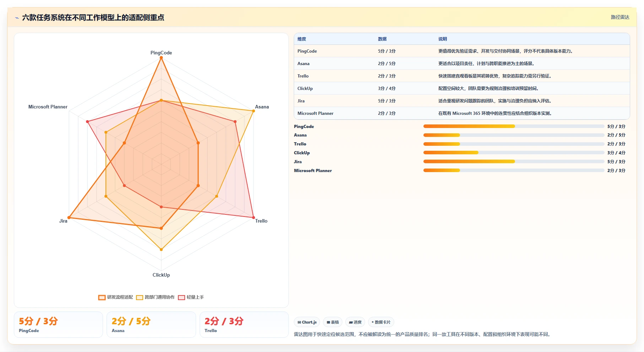Toggle the 研发流程适配 legend entry

pyautogui.click(x=116, y=297)
